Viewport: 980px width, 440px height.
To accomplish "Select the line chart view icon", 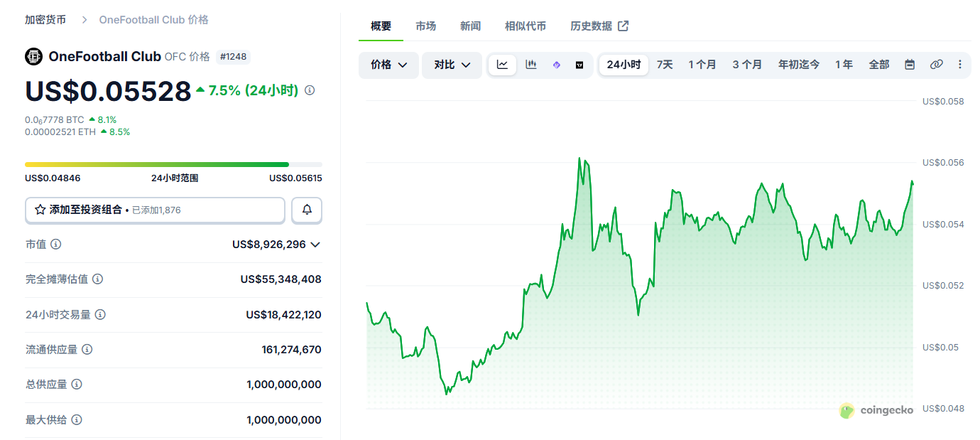I will [x=502, y=65].
